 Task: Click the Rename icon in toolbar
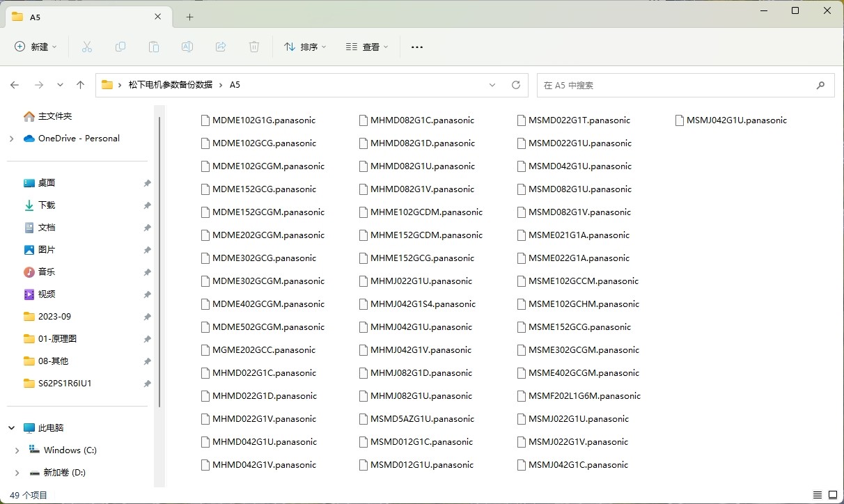pos(187,47)
